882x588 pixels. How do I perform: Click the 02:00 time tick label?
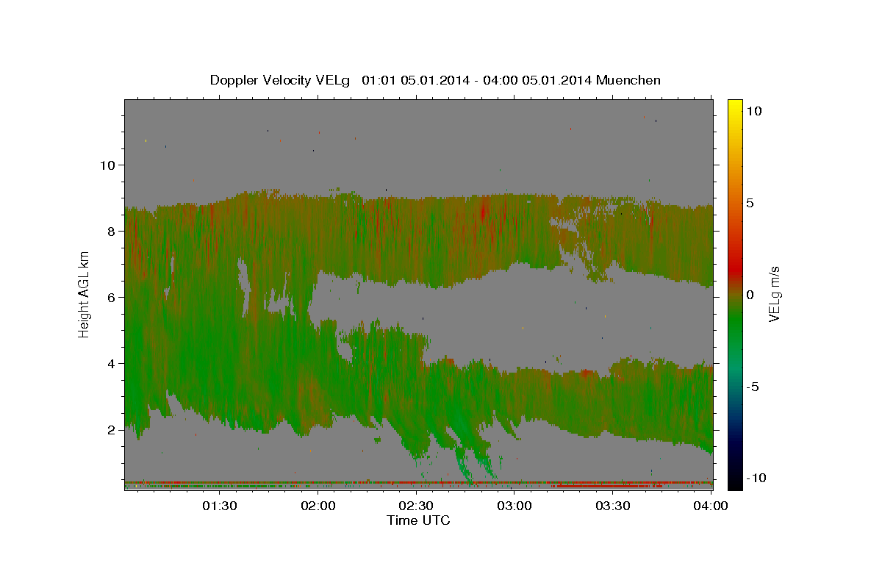[318, 506]
